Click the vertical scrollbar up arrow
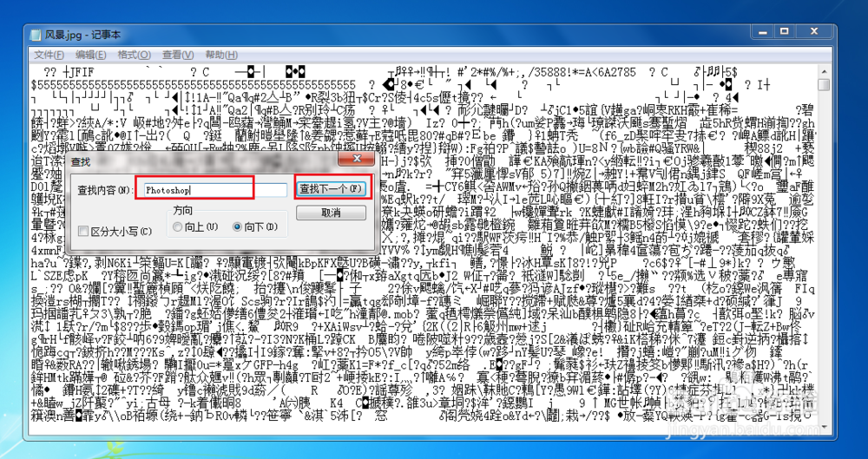868x459 pixels. coord(825,71)
